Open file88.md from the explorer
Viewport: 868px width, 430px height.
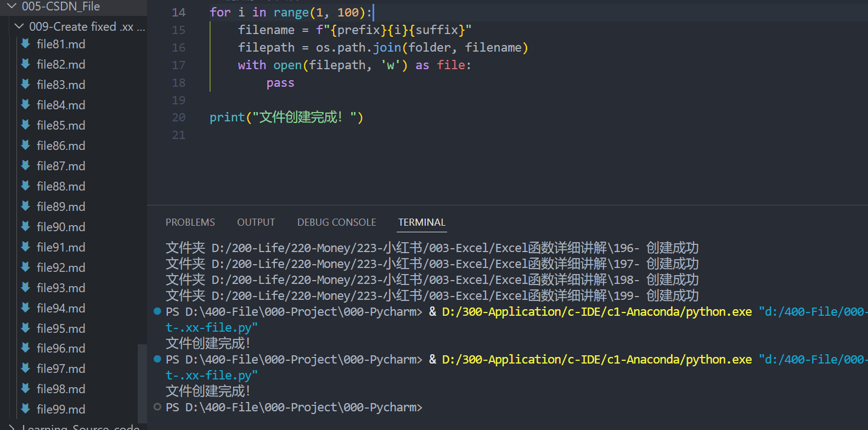tap(61, 186)
